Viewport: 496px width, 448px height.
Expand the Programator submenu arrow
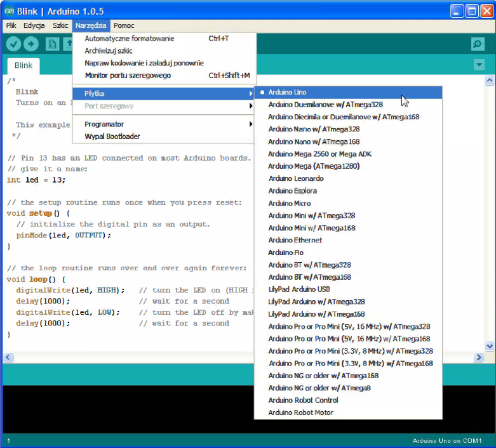tap(250, 124)
